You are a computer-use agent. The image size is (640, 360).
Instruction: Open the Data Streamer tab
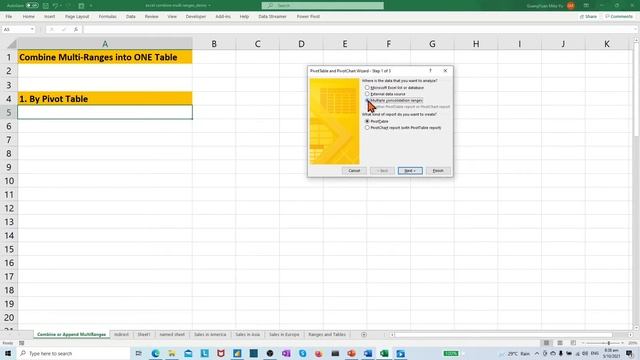click(x=272, y=16)
